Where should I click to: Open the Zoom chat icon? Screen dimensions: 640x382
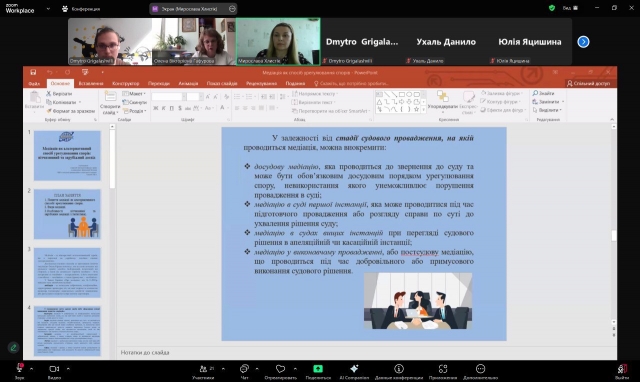244,369
